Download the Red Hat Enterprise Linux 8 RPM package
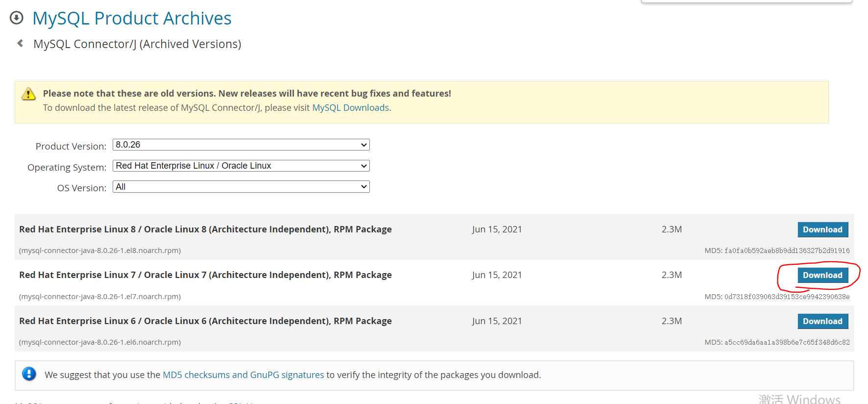 pos(822,229)
